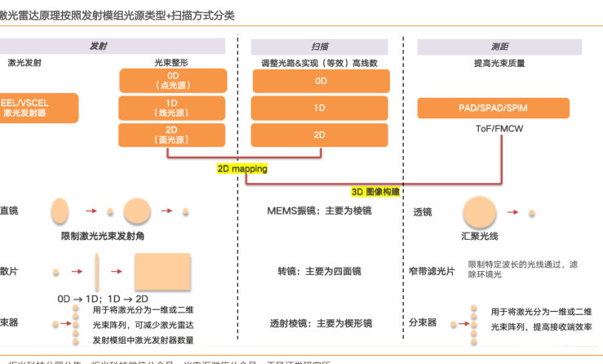603x364 pixels.
Task: Click the large orange square in diffuser row
Action: click(162, 271)
